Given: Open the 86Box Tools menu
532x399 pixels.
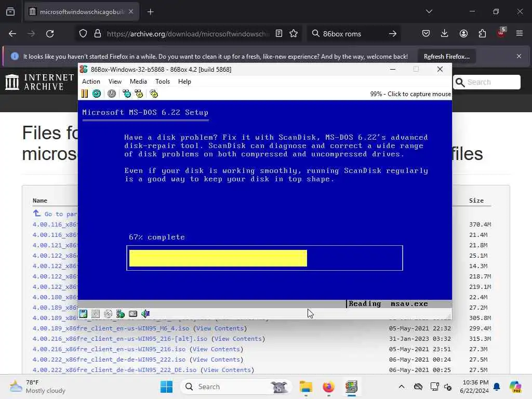Looking at the screenshot, I should [x=163, y=82].
